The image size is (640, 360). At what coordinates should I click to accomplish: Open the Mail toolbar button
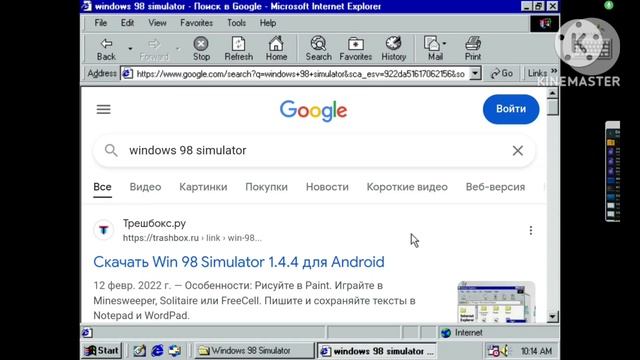coord(435,49)
